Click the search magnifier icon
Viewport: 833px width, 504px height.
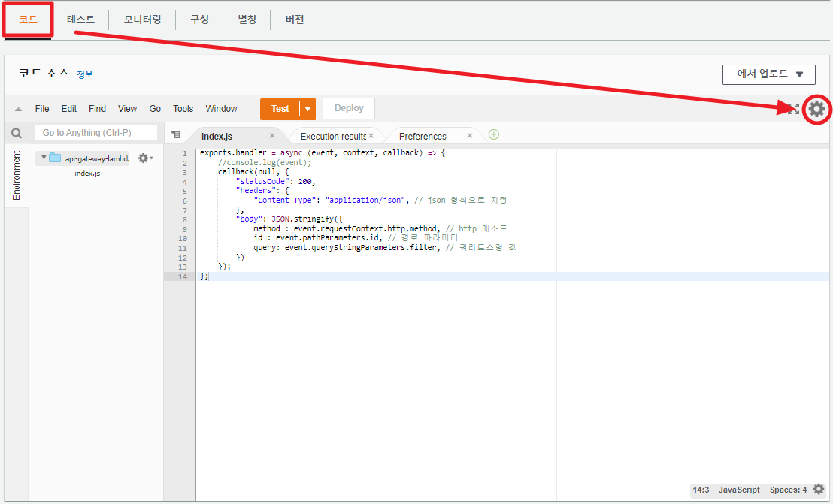click(16, 133)
